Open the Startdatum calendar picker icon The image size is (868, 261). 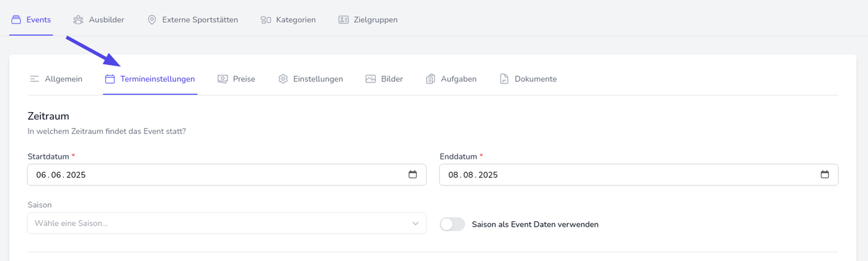click(x=413, y=175)
